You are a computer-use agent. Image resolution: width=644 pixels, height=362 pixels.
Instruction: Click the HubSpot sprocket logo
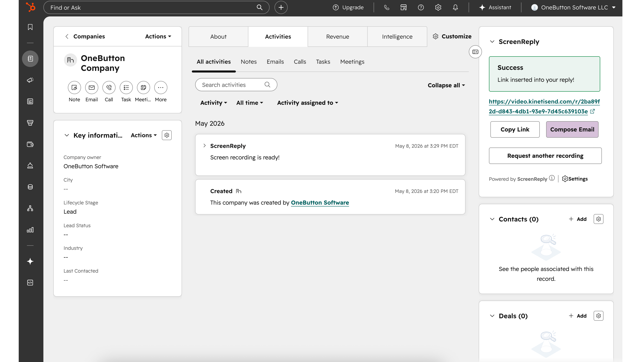click(31, 7)
